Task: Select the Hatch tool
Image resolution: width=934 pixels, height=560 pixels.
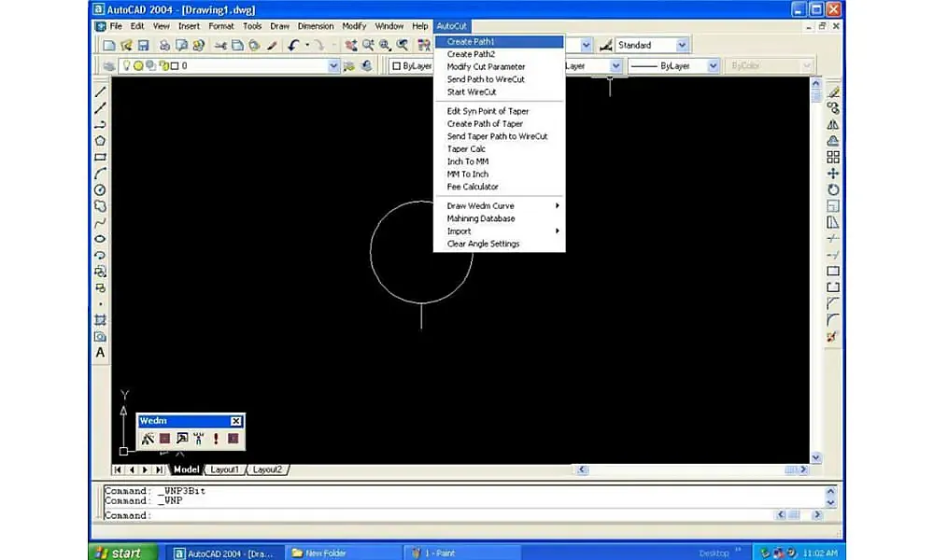Action: (100, 319)
